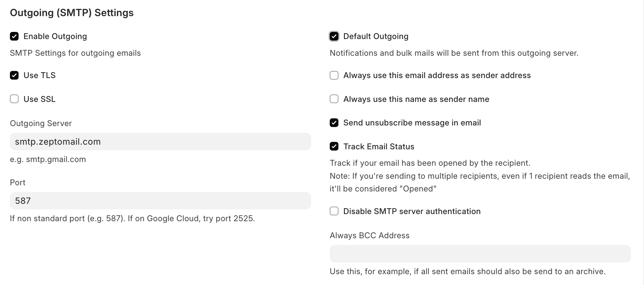Disable the Use TLS checkbox
This screenshot has height=285, width=644.
point(14,75)
